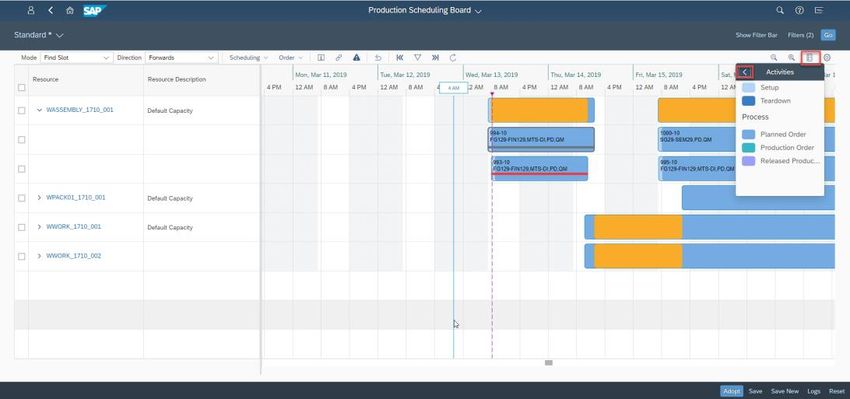This screenshot has height=399, width=850.
Task: Open the WWORK_1710_002 resource link
Action: click(74, 256)
